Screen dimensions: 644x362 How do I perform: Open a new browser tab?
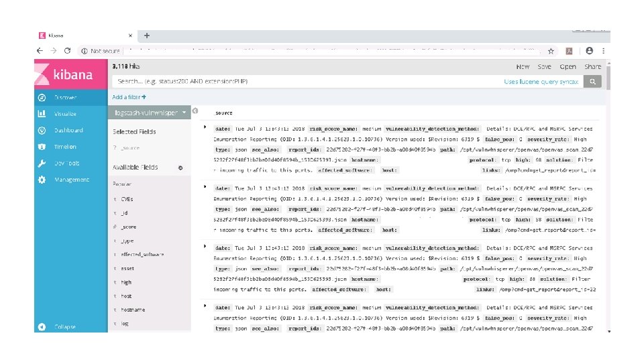(x=147, y=36)
